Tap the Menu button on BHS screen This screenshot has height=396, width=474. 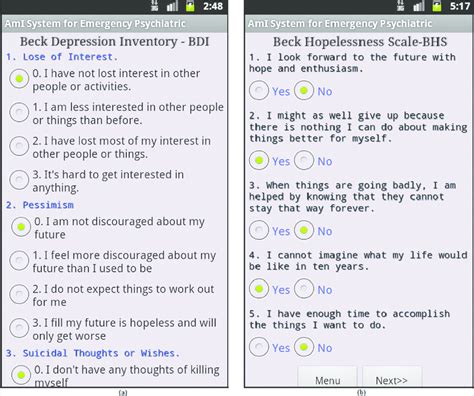point(327,377)
